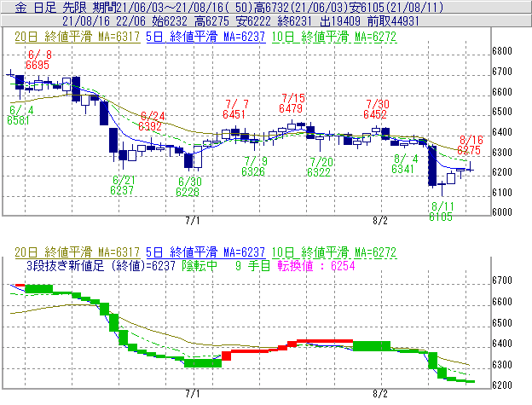
Task: Click the 8/16 6275 latest high label
Action: pyautogui.click(x=470, y=145)
